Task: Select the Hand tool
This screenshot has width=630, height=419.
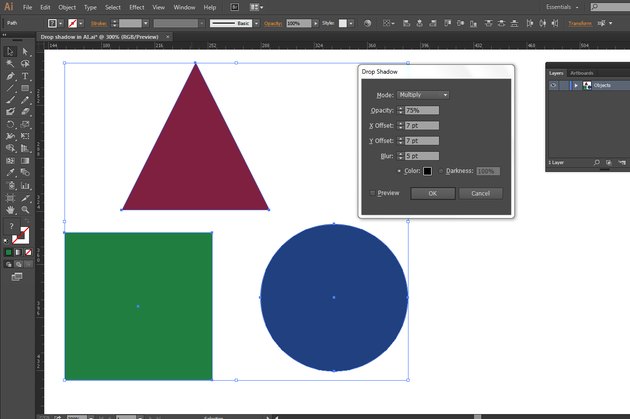Action: point(10,210)
